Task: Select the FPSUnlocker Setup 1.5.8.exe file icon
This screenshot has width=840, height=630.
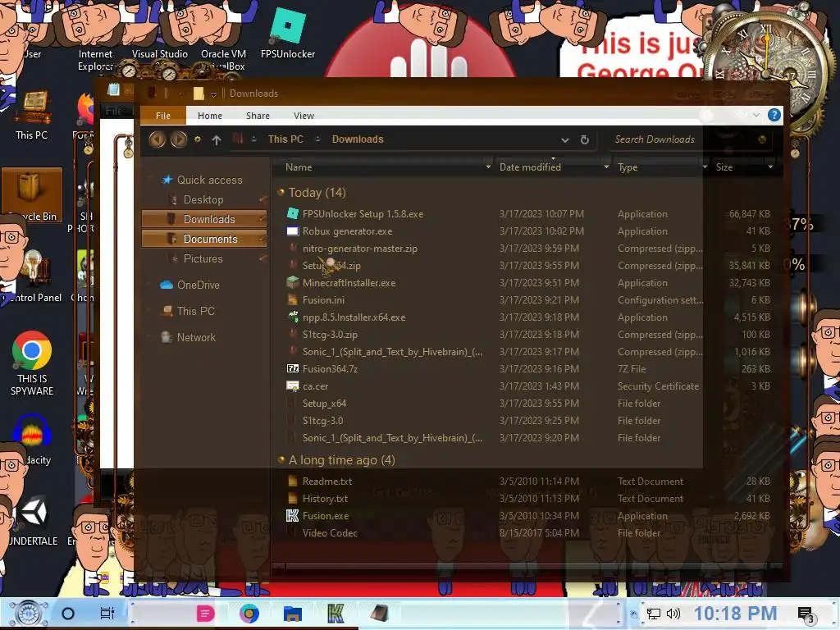Action: tap(293, 214)
